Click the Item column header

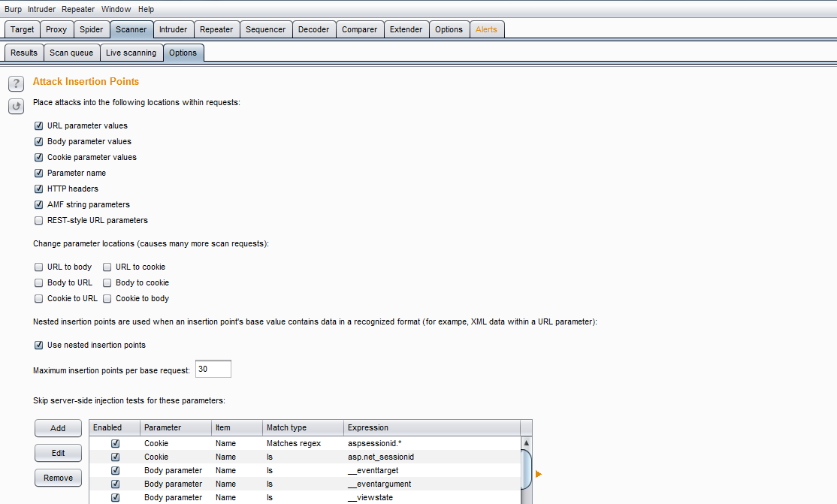pos(237,427)
